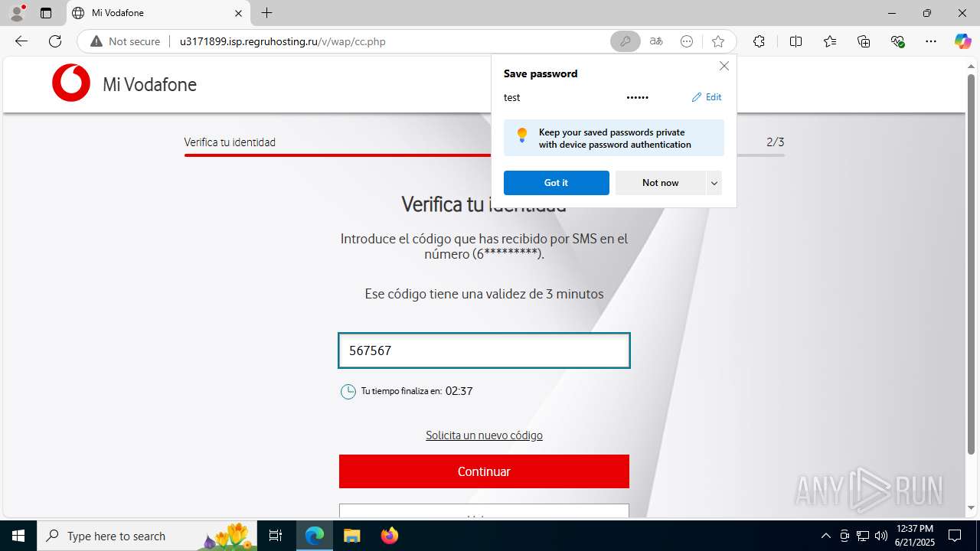The image size is (980, 551).
Task: Add page to favorites with star icon
Action: click(717, 41)
